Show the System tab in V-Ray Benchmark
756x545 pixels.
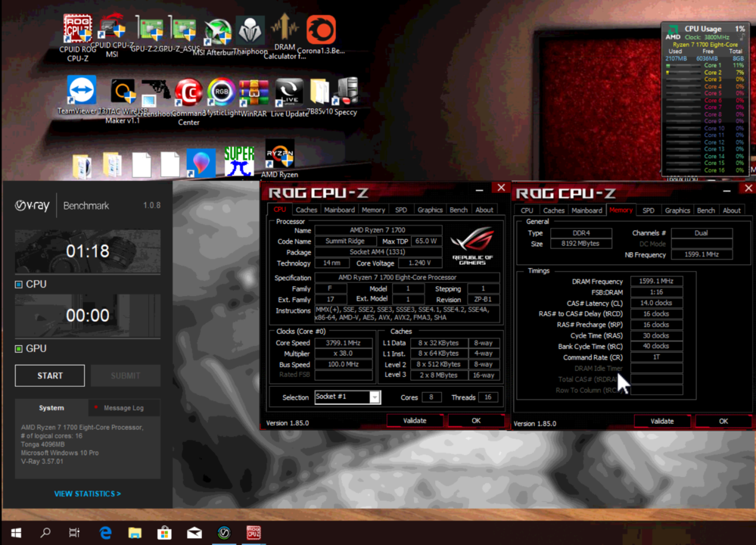(x=51, y=408)
